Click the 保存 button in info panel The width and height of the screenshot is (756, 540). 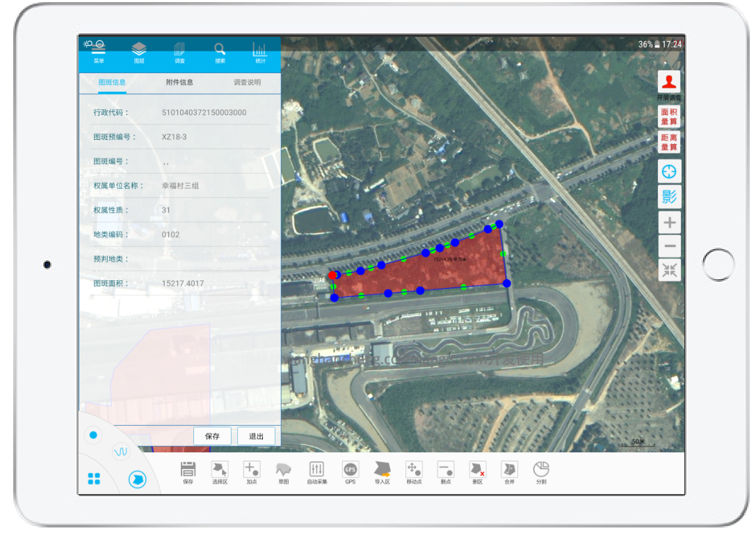tap(212, 436)
